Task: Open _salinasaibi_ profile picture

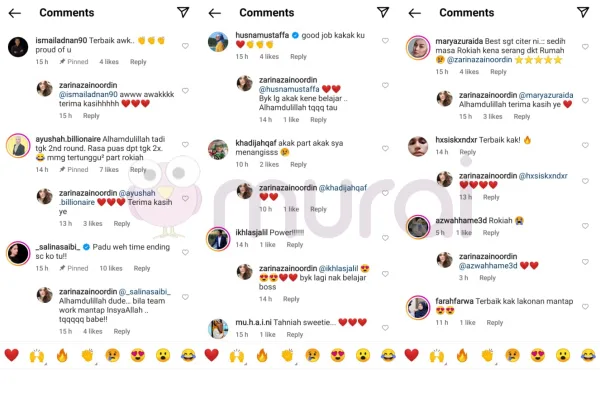Action: pyautogui.click(x=18, y=253)
